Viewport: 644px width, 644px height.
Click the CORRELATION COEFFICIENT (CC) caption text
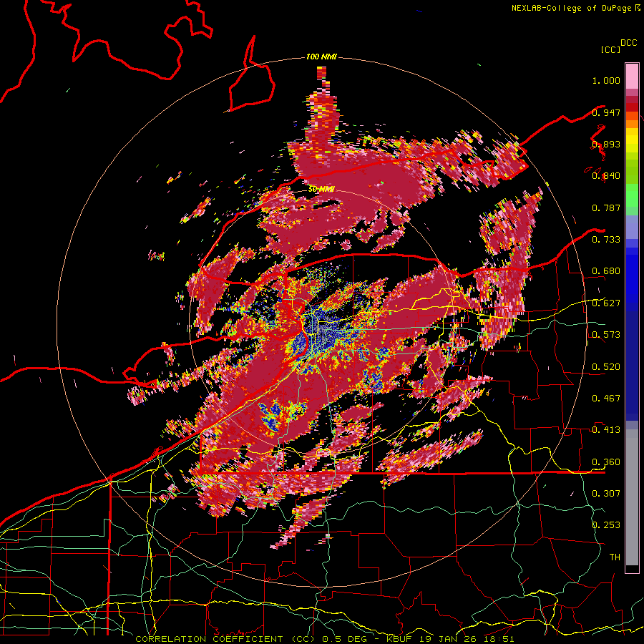coord(225,639)
